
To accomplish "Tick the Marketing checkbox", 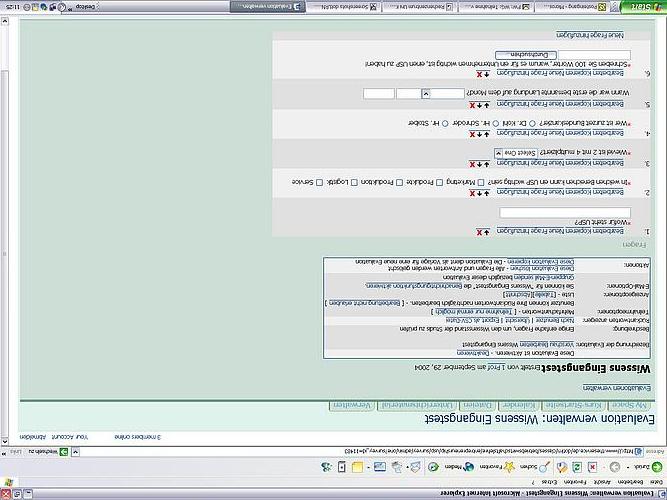I will tap(481, 182).
